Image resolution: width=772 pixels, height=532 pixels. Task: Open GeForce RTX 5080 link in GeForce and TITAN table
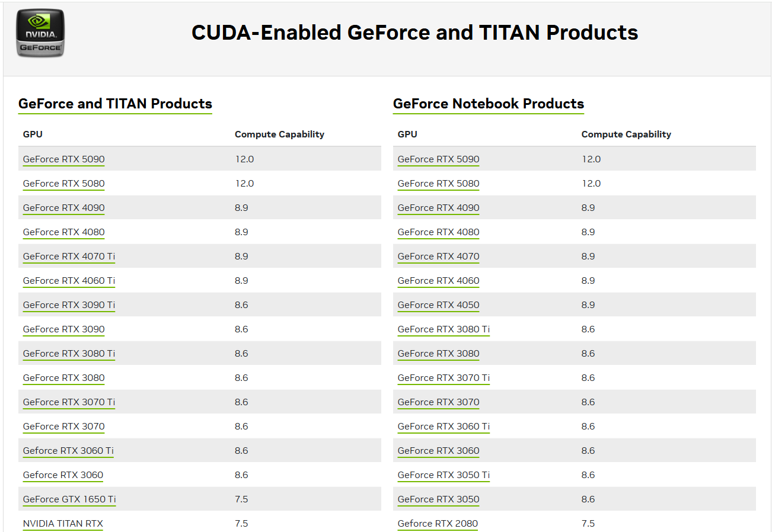pos(63,183)
